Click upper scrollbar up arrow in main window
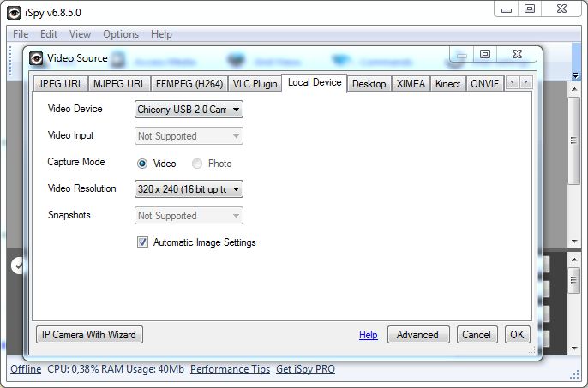Viewport: 588px width, 388px height. click(574, 89)
